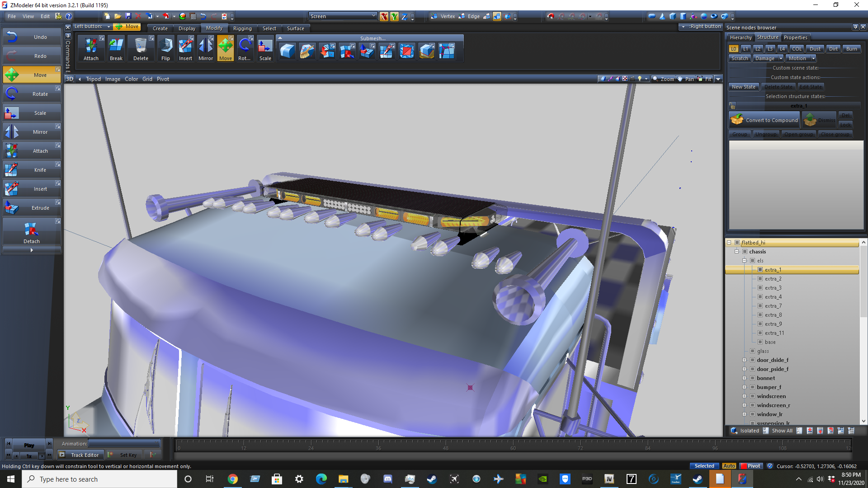Screen dimensions: 868x488
Task: Toggle visibility checkbox for bonnet node
Action: click(x=753, y=378)
